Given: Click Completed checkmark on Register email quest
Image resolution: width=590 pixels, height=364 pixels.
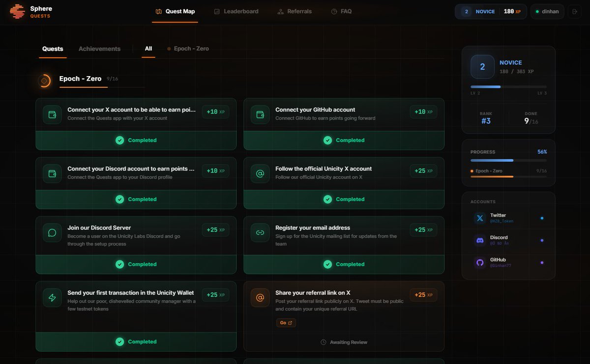Looking at the screenshot, I should 327,264.
